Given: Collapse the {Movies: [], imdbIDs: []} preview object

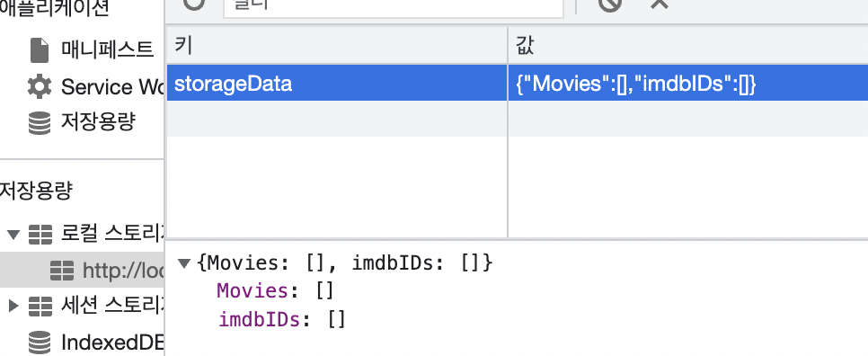Looking at the screenshot, I should tap(184, 263).
